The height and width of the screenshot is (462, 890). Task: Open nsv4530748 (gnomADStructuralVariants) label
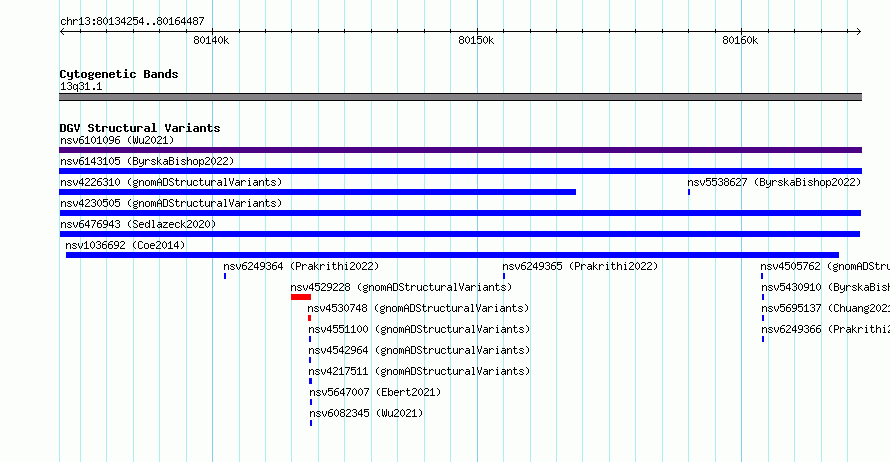[418, 308]
